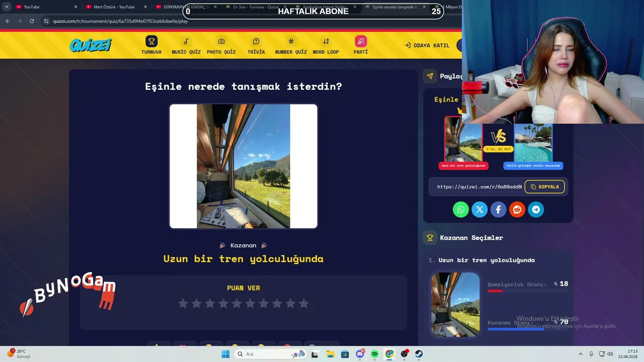Screen dimensions: 644x362
Task: Open the train thumbnail in Kazanan Seçimler
Action: (x=455, y=305)
